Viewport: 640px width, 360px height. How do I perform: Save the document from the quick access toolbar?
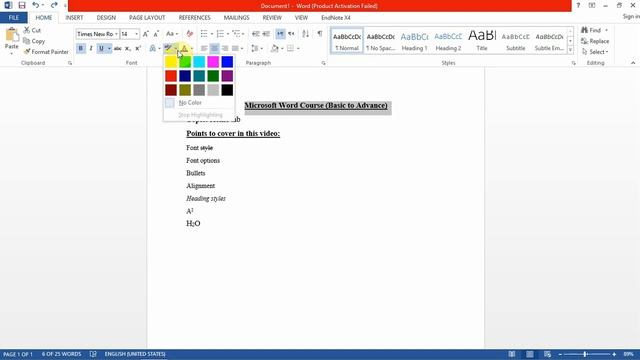22,5
